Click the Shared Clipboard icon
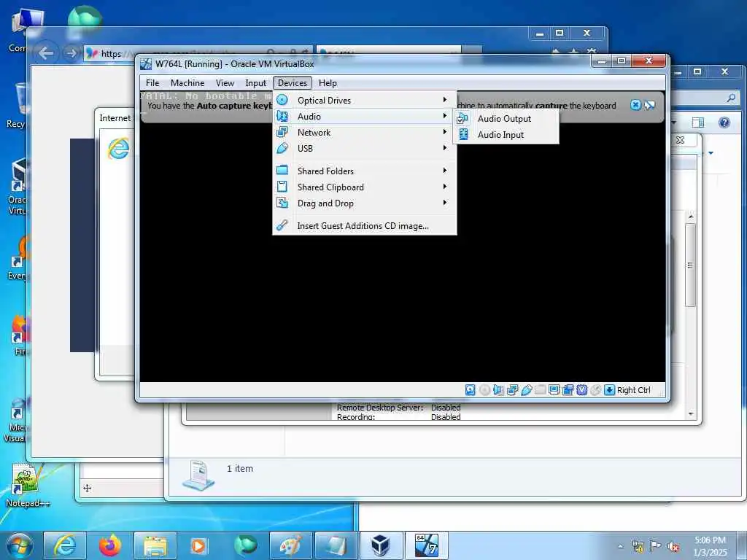This screenshot has width=747, height=560. pos(282,187)
